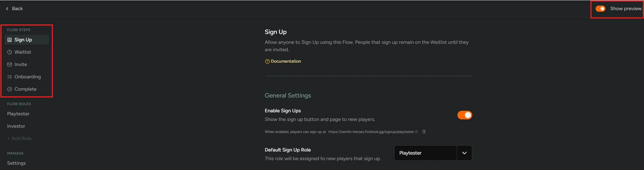Select the Playtester flow role
Viewport: 644px width, 170px height.
point(18,114)
